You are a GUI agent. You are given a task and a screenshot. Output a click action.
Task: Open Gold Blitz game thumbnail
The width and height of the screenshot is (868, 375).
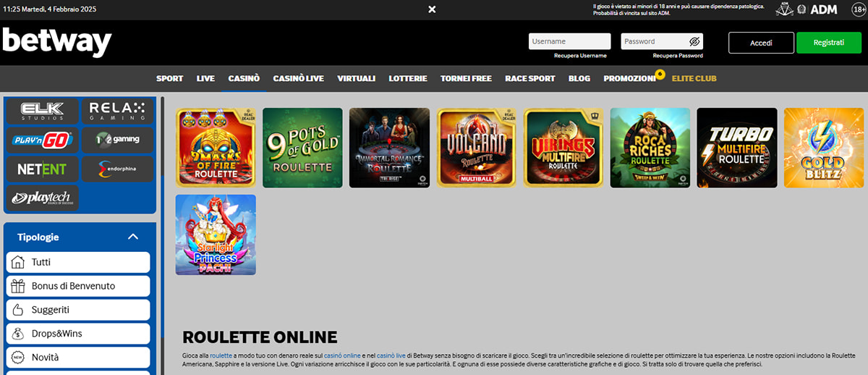[x=824, y=148]
